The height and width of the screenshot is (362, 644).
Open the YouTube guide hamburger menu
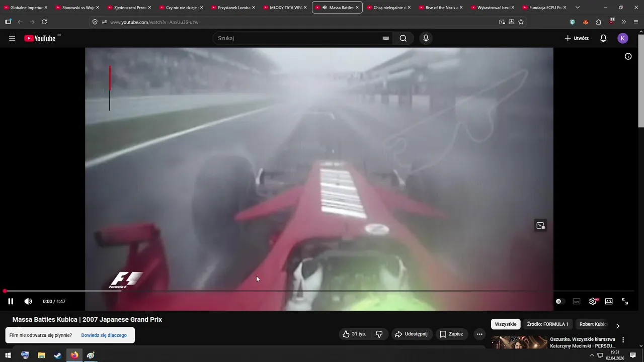(12, 38)
